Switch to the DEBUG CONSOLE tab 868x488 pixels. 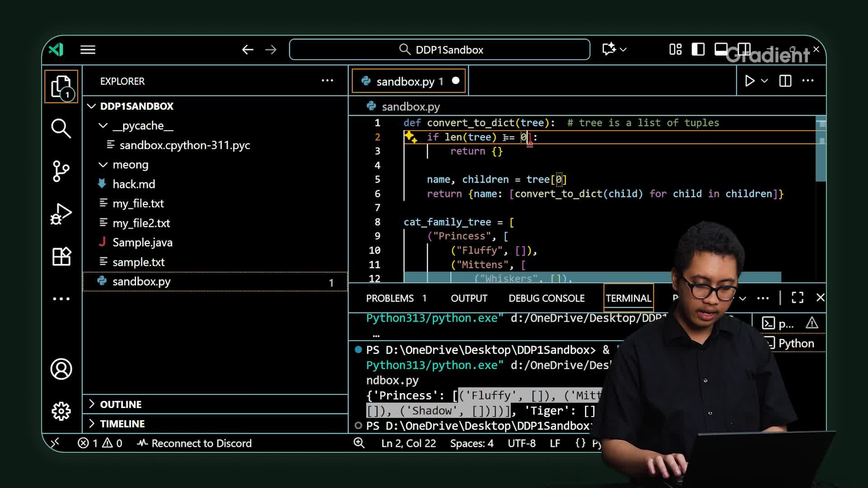pos(546,298)
